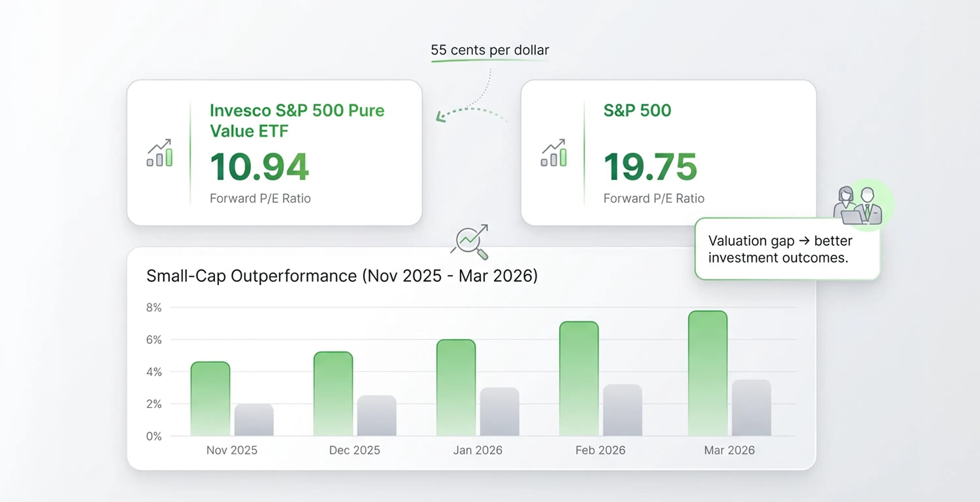
Task: Click the bar chart icon in S&P 500 card
Action: pyautogui.click(x=554, y=153)
